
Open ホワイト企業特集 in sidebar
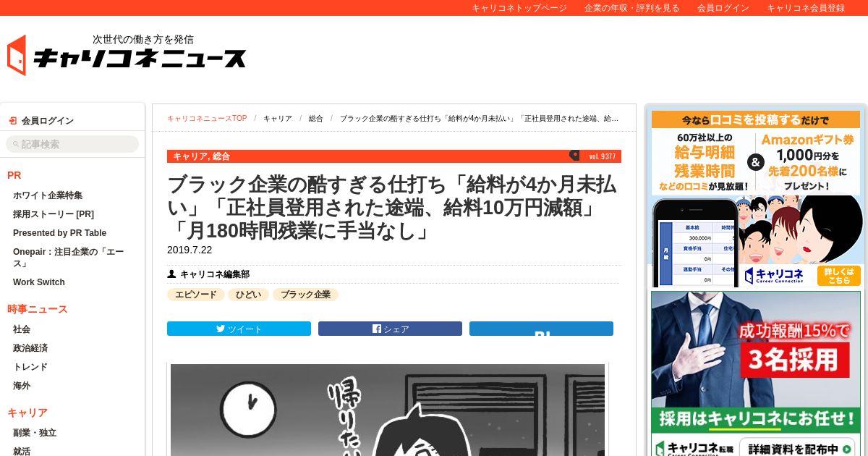click(48, 195)
